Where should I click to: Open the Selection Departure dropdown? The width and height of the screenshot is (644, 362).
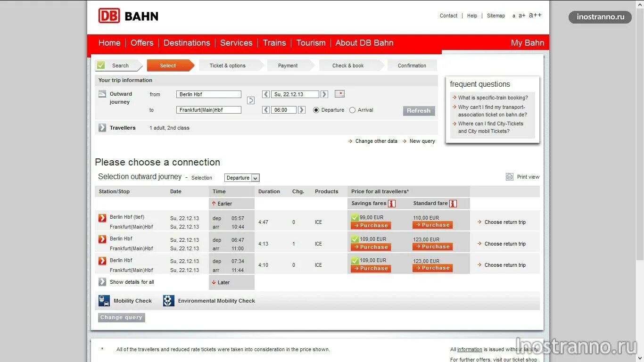tap(242, 178)
